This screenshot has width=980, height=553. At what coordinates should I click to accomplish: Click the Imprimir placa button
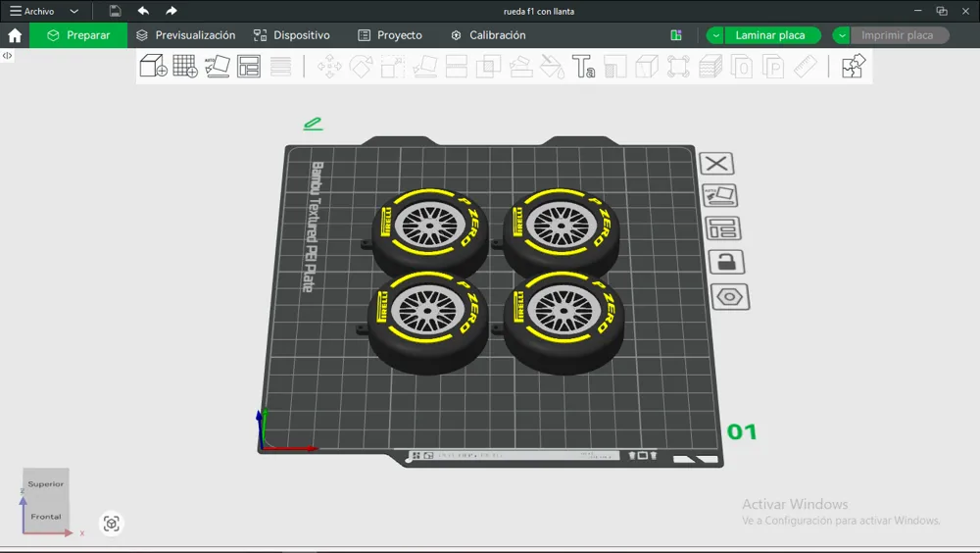[x=900, y=35]
